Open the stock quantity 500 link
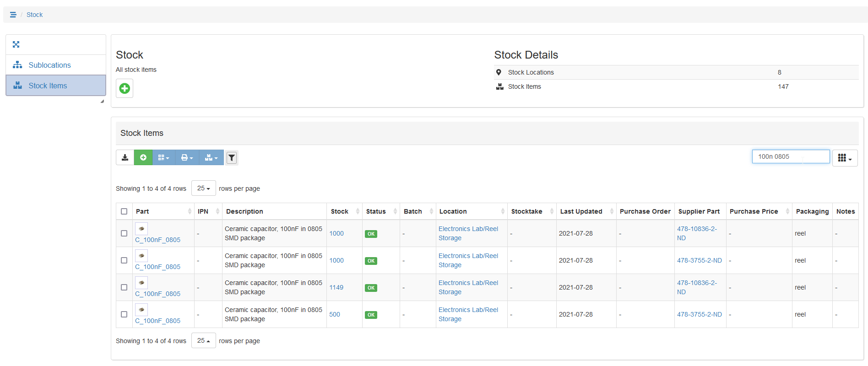The height and width of the screenshot is (366, 868). point(335,314)
